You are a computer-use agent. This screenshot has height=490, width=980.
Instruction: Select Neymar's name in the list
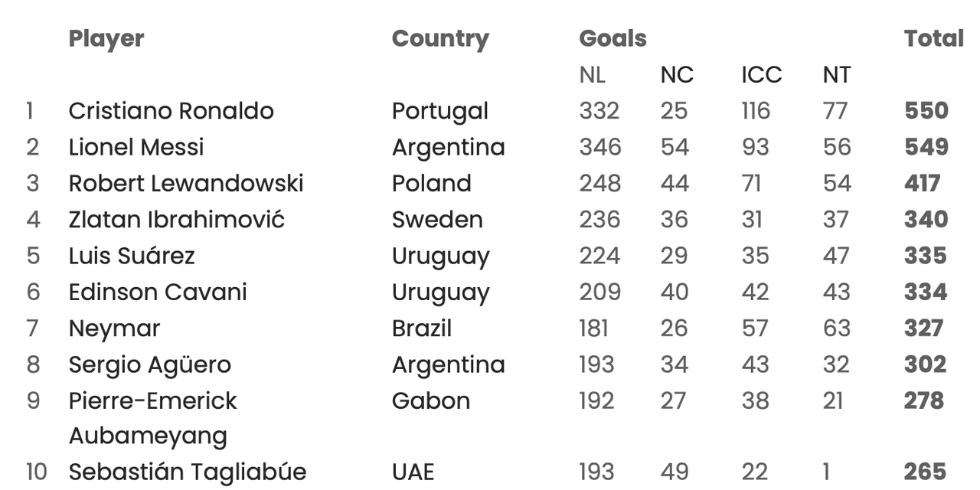(x=114, y=328)
